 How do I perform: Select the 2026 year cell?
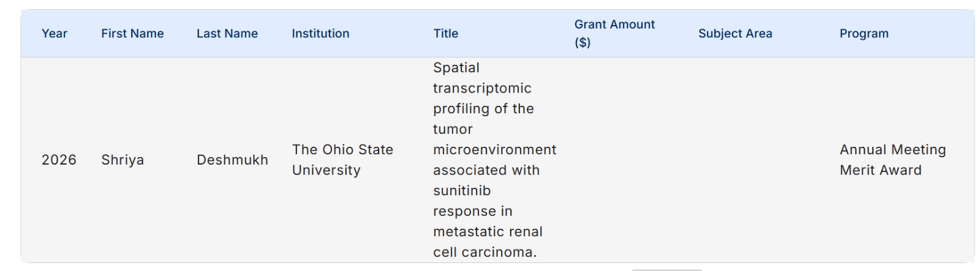59,160
